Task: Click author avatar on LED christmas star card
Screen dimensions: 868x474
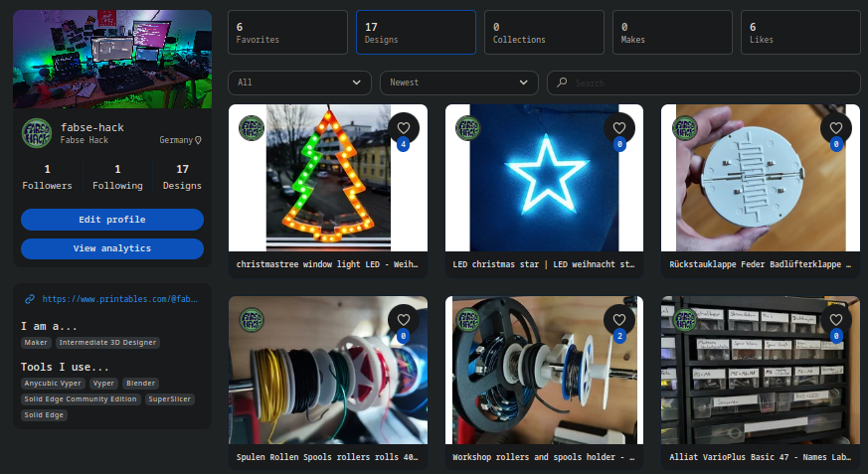Action: pyautogui.click(x=467, y=128)
